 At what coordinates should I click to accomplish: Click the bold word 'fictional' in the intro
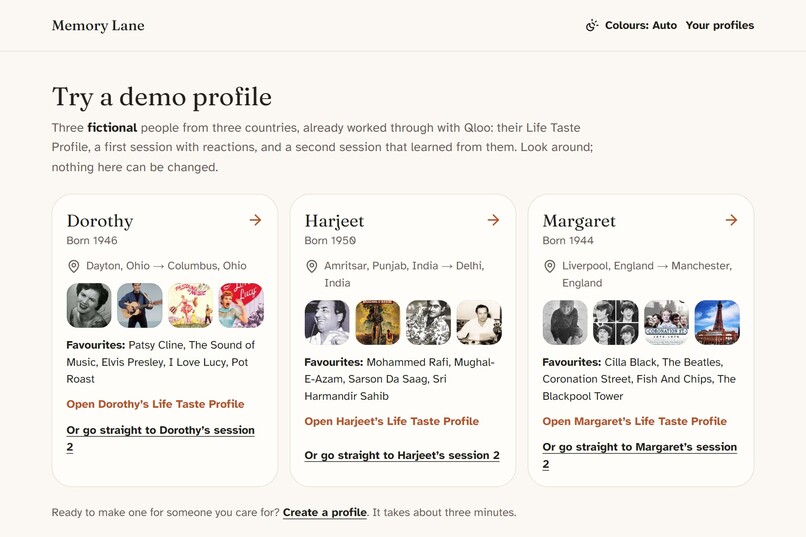(112, 127)
